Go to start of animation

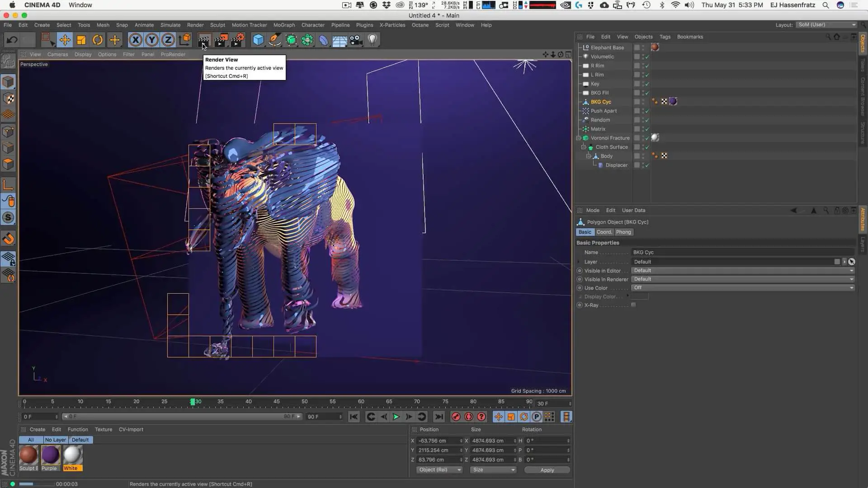(x=354, y=417)
